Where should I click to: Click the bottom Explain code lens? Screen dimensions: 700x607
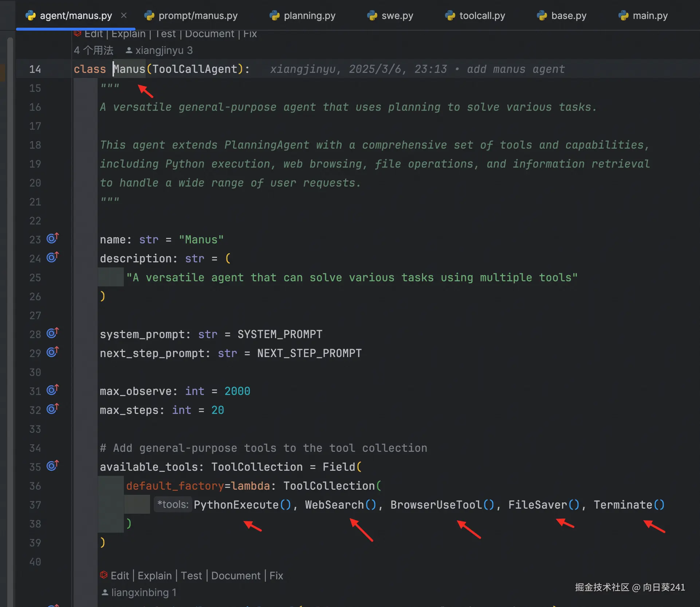154,576
